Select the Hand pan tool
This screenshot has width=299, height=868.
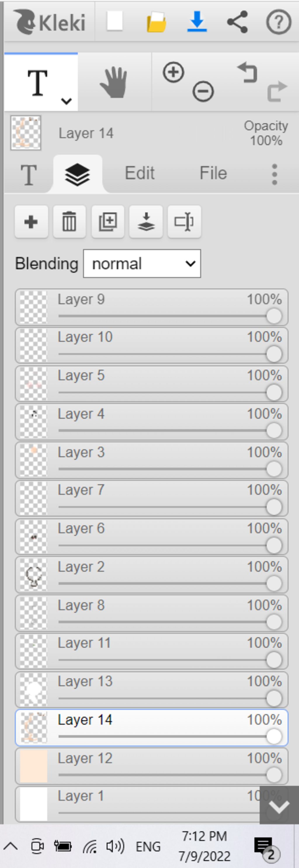114,82
